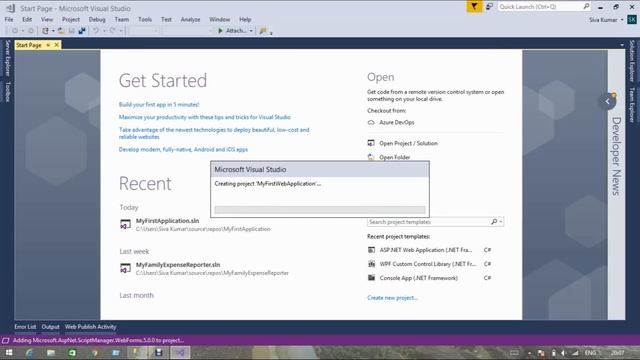
Task: Click the Navigate Backward toolbar icon
Action: (15, 31)
